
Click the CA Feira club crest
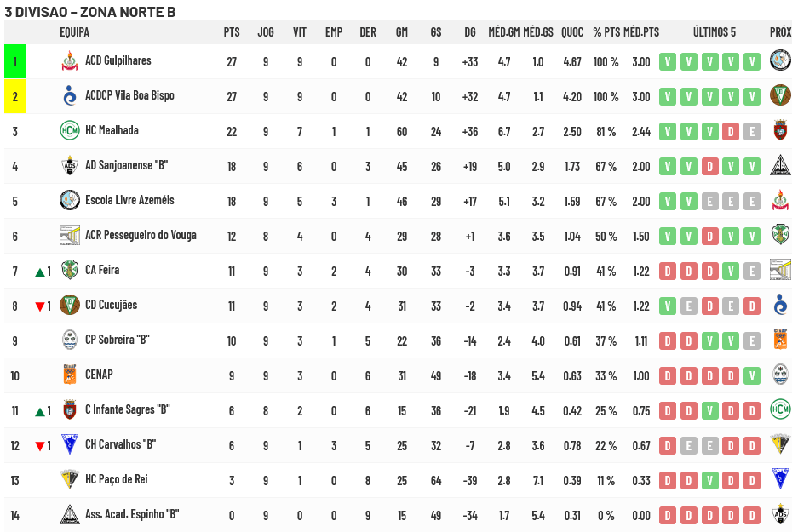69,271
